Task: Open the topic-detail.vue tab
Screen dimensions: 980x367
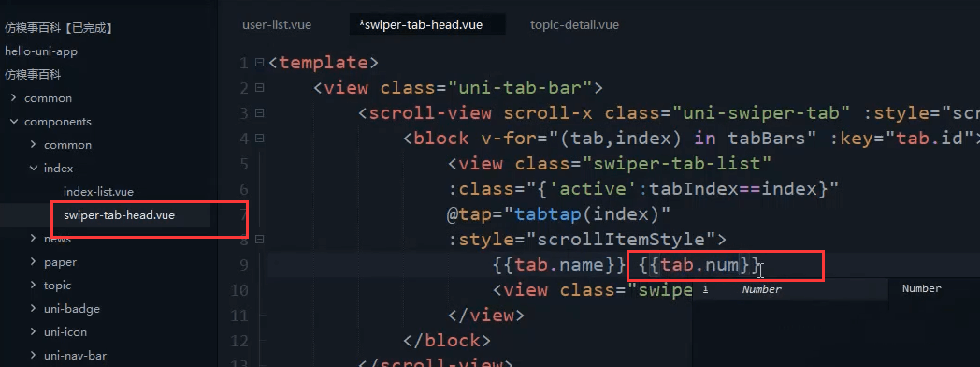Action: [574, 25]
